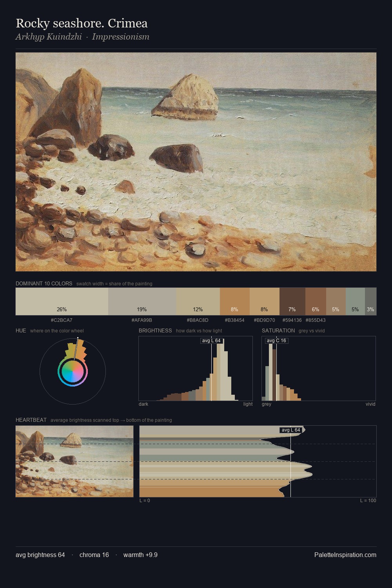Click the hue color wheel
The image size is (392, 588).
(73, 371)
